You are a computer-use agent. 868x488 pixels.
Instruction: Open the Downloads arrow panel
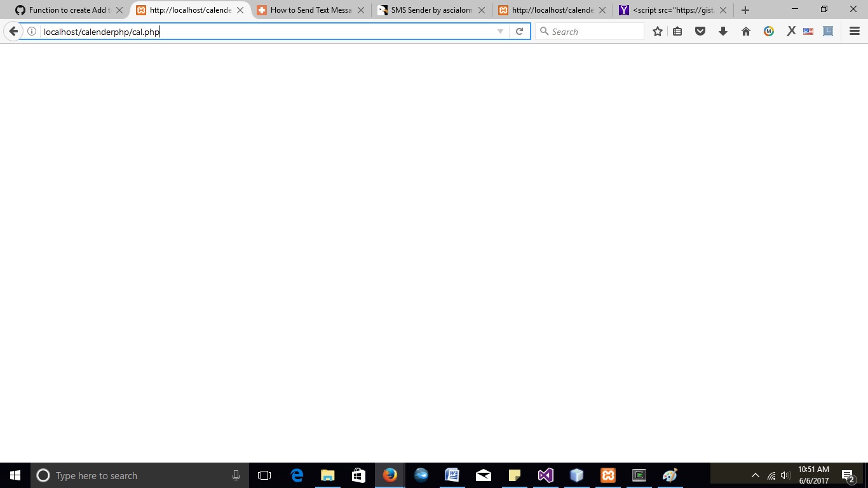[x=723, y=31]
